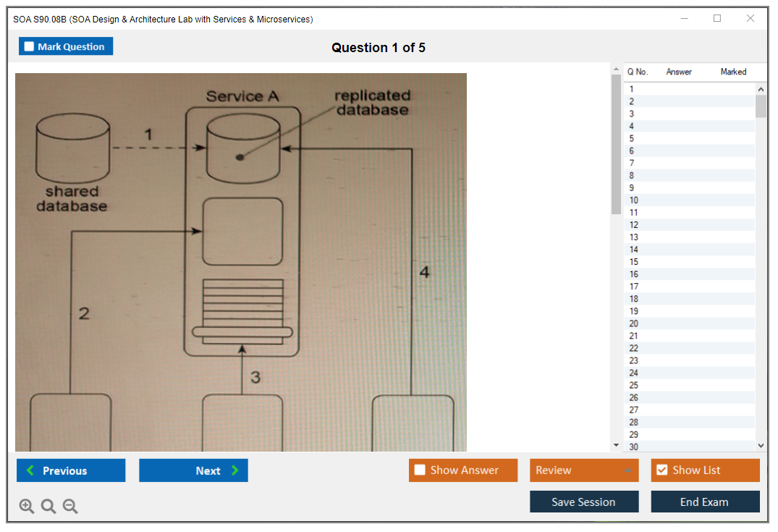
Task: Uncheck the Show List checkbox
Action: point(661,470)
